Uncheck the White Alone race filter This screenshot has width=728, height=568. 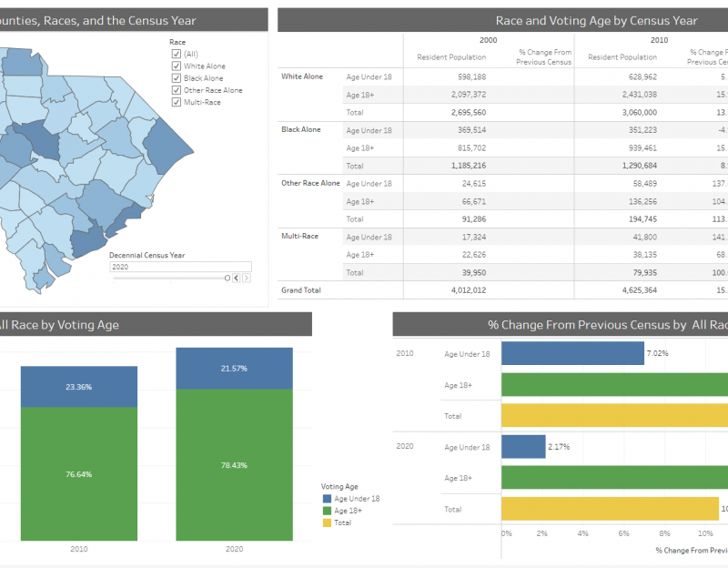point(177,66)
